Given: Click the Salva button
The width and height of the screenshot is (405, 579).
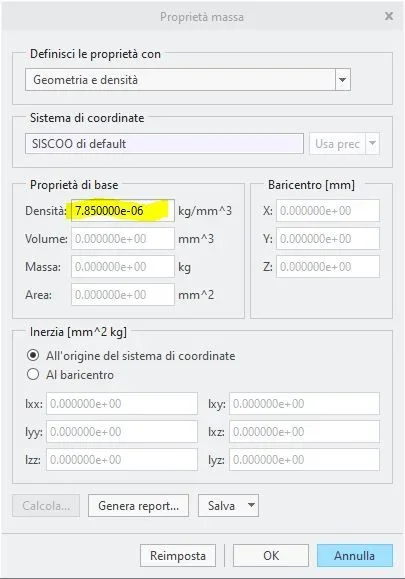Looking at the screenshot, I should coord(222,506).
